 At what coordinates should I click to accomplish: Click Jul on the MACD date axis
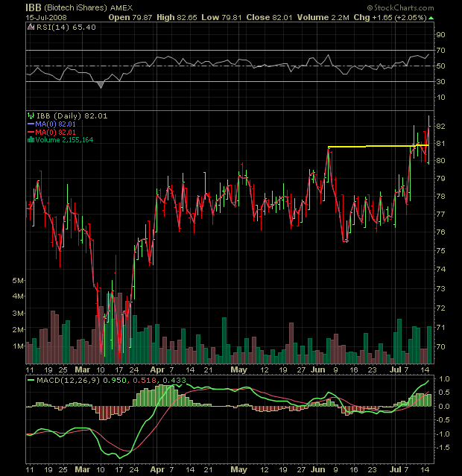pyautogui.click(x=396, y=469)
